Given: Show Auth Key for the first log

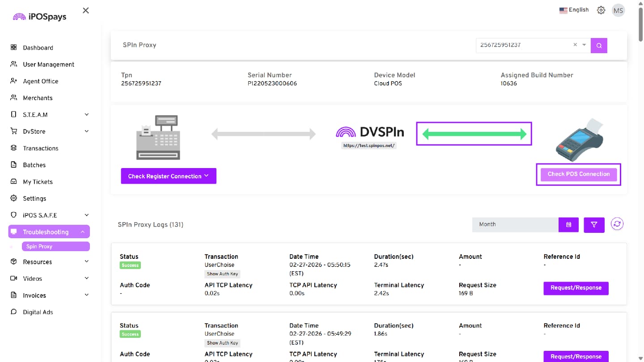Looking at the screenshot, I should pyautogui.click(x=222, y=274).
